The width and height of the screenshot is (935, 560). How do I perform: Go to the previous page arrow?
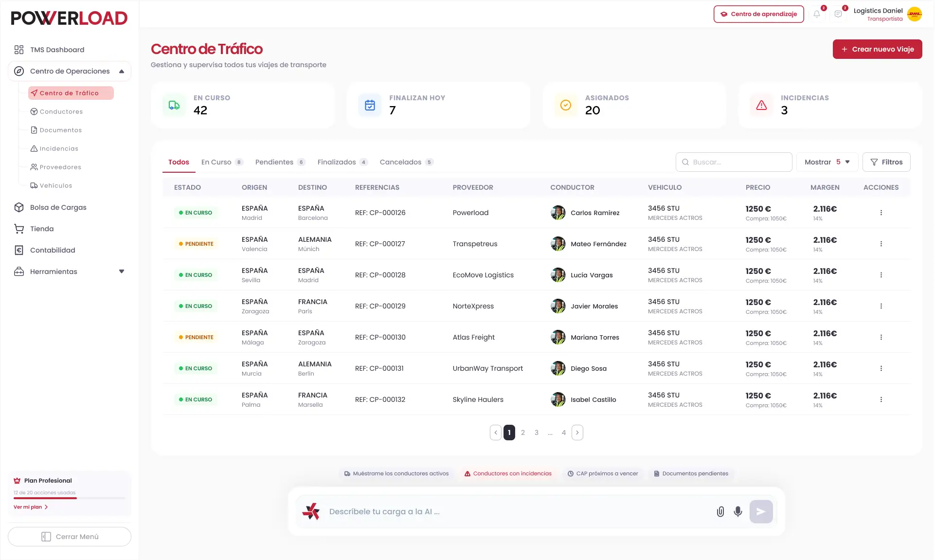click(496, 433)
